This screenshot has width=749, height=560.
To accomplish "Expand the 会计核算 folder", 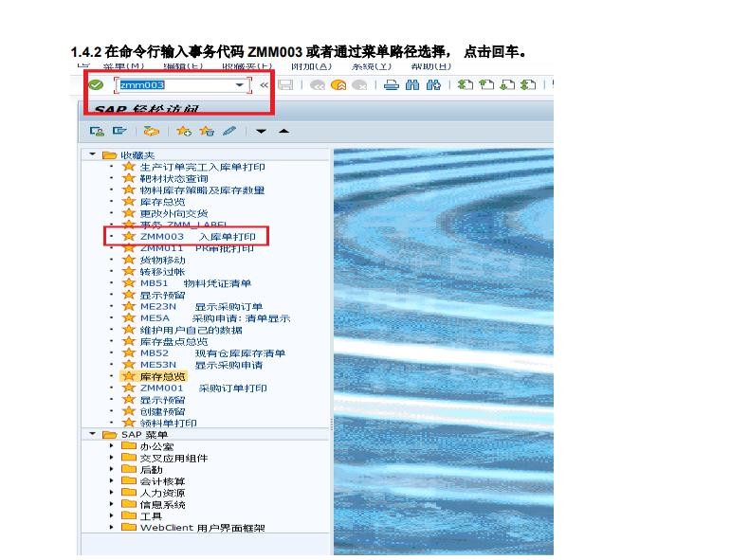I will tap(111, 481).
